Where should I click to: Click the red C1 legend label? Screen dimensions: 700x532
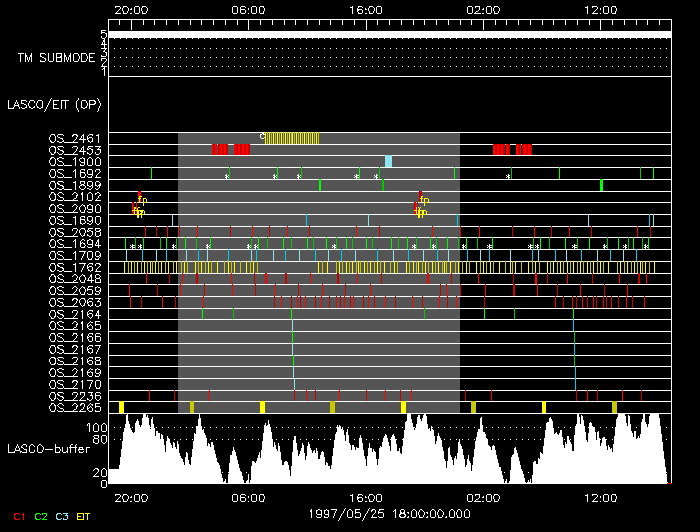(17, 516)
